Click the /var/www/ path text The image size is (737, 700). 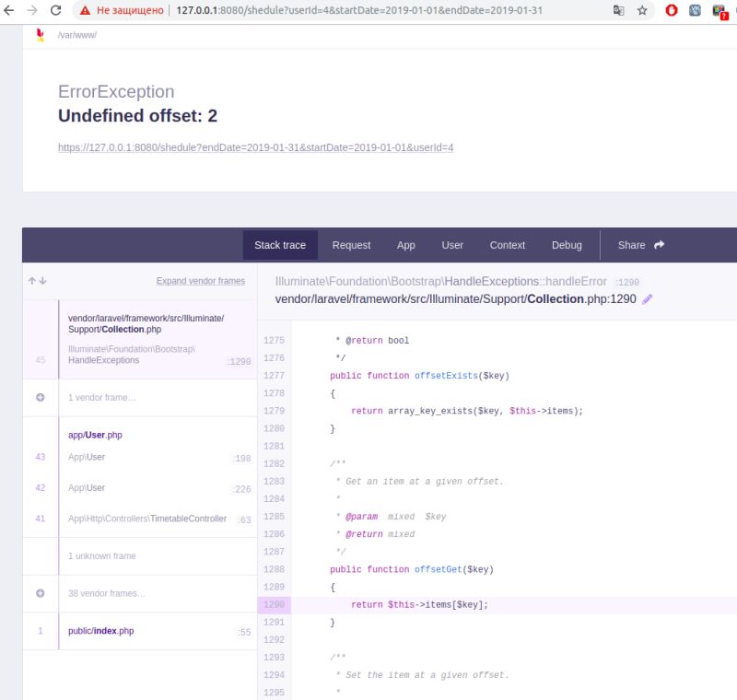[x=77, y=35]
